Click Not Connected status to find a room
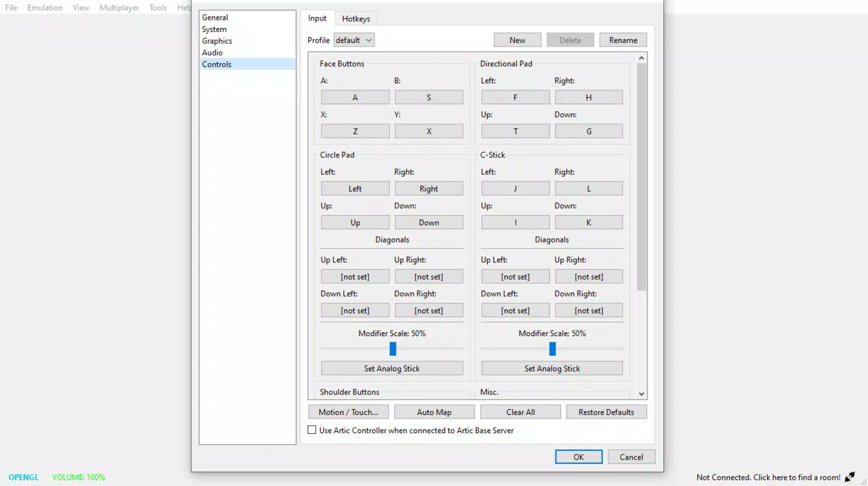The height and width of the screenshot is (486, 868). pyautogui.click(x=768, y=477)
